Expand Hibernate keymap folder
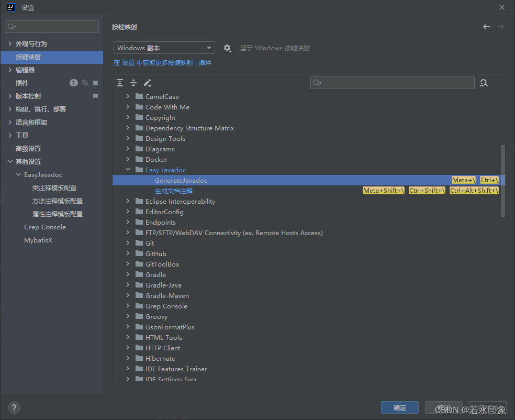Screen dimensions: 515x420 click(128, 358)
